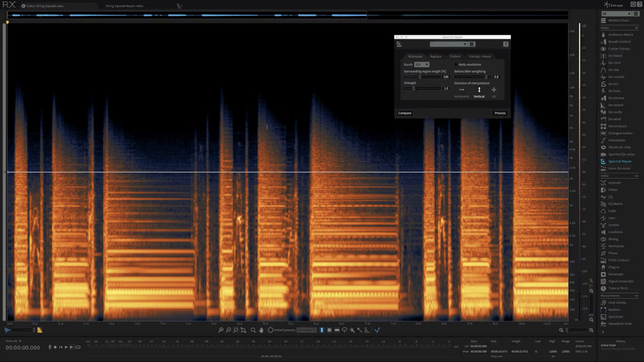Viewport: 644px width, 362px height.
Task: Enable the Multi-resolution checkbox
Action: click(456, 65)
